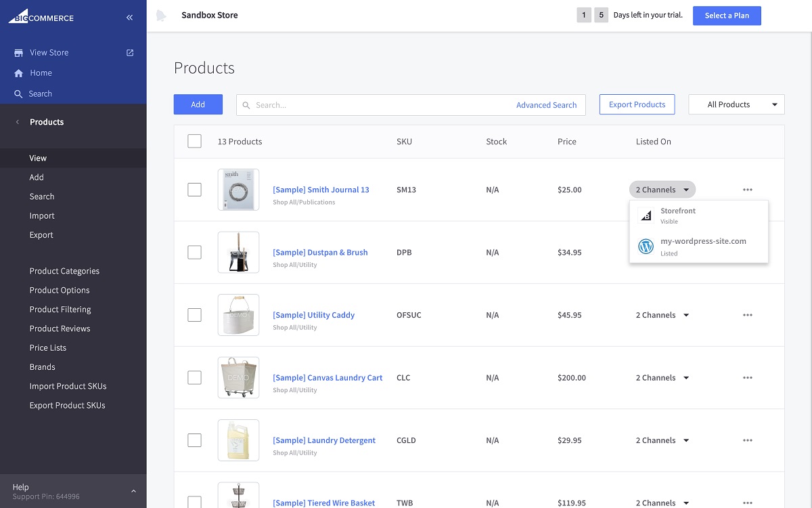Open the Advanced Search link
Image resolution: width=812 pixels, height=508 pixels.
point(546,105)
